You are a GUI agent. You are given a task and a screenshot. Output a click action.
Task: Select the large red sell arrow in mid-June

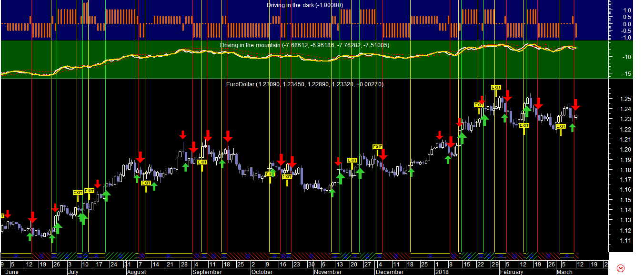coord(32,217)
